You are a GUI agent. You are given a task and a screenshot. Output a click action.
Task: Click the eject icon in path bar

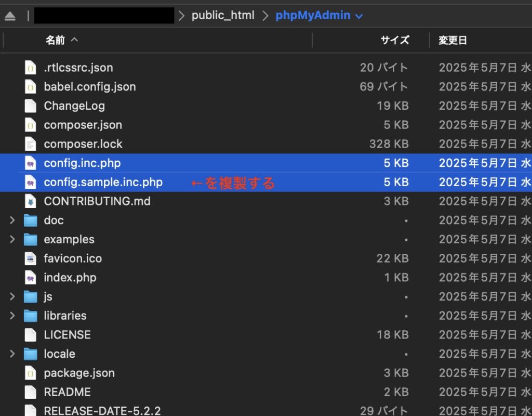pos(10,16)
